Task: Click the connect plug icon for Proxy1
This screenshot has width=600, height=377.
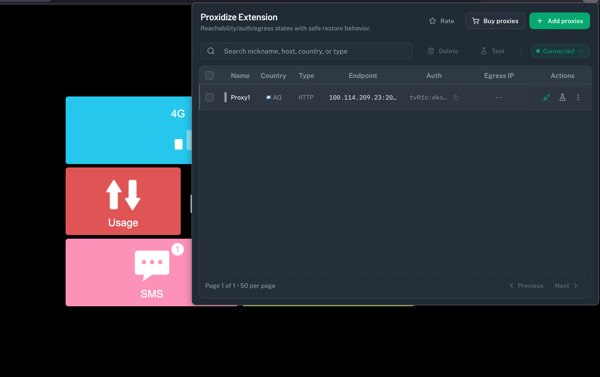Action: 546,98
